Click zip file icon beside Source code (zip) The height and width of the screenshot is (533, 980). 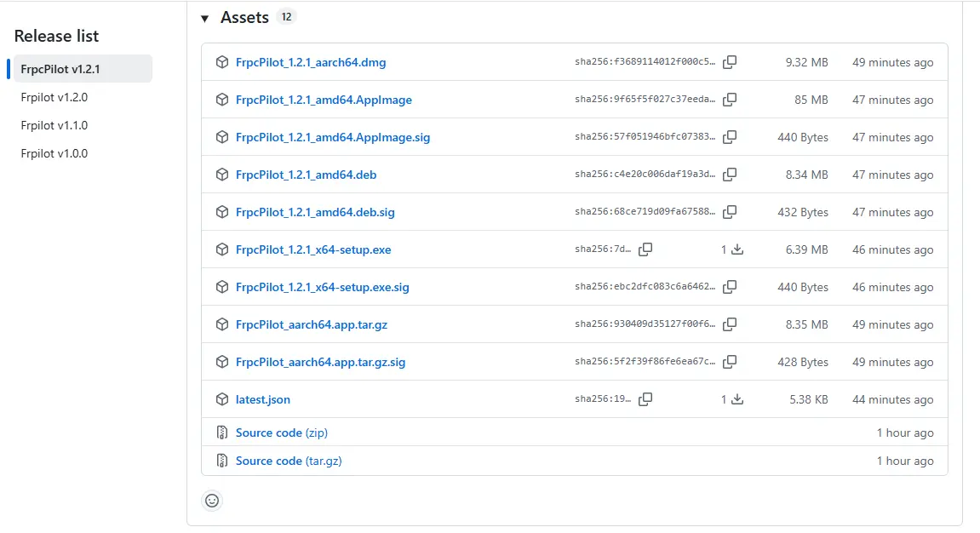222,433
